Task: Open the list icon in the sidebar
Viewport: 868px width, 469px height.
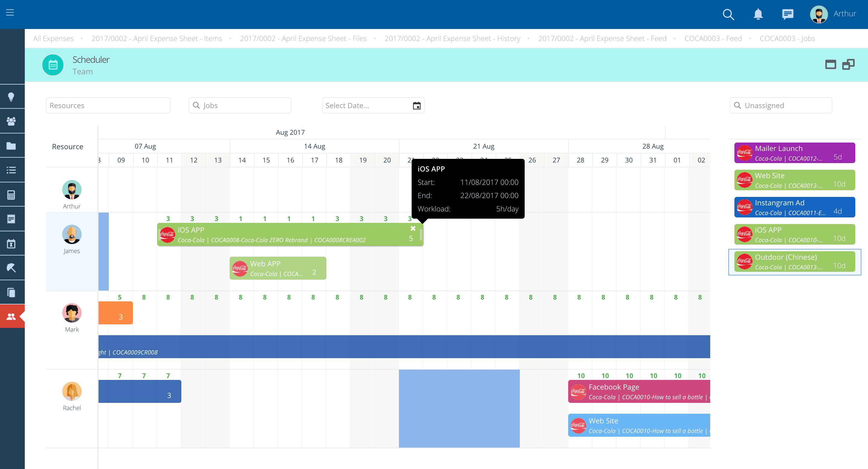Action: point(11,170)
